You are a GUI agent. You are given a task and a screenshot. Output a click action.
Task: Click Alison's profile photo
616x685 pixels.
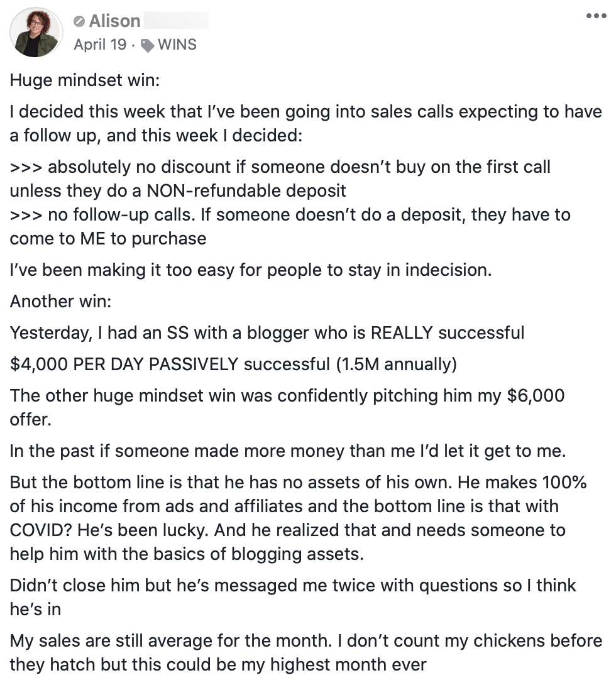click(x=36, y=32)
